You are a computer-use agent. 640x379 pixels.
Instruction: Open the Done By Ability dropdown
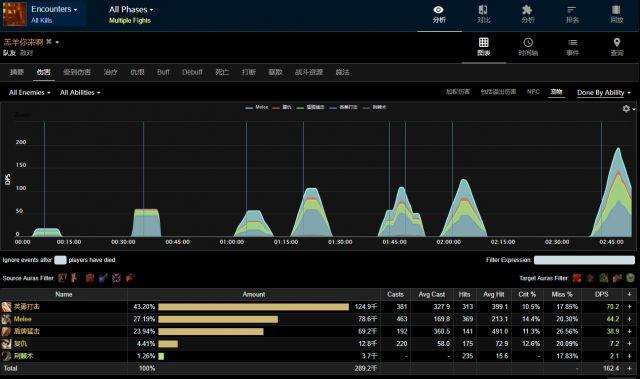(604, 93)
